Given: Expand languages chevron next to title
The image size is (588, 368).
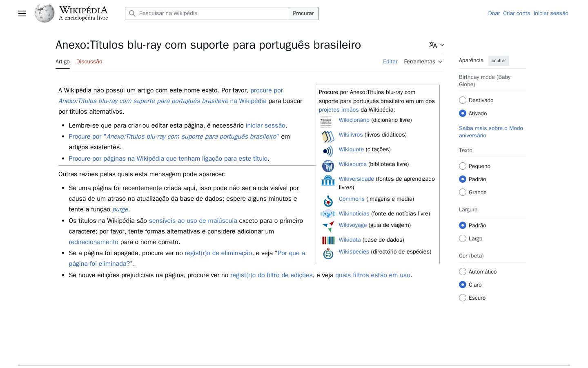Looking at the screenshot, I should tap(442, 45).
